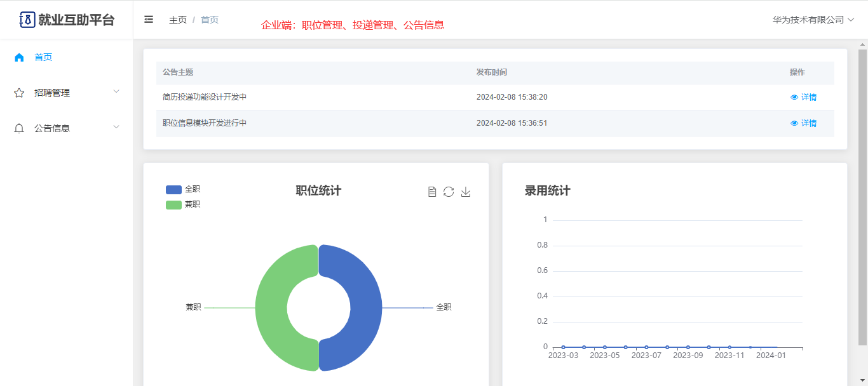Click 主页 in the breadcrumb
This screenshot has width=868, height=386.
[178, 20]
